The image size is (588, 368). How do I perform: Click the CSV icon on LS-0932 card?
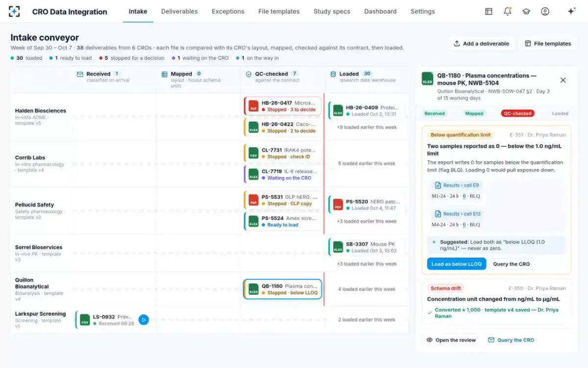(x=85, y=320)
